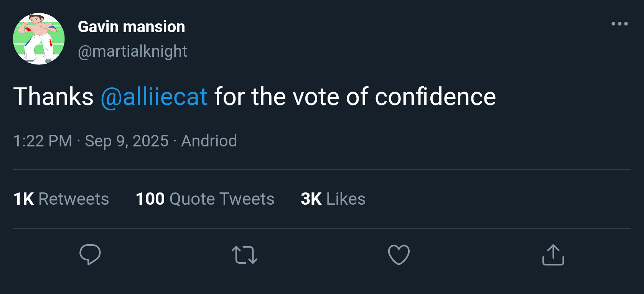Viewport: 644px width, 294px height.
Task: Open the three-dot more options menu
Action: pyautogui.click(x=619, y=24)
